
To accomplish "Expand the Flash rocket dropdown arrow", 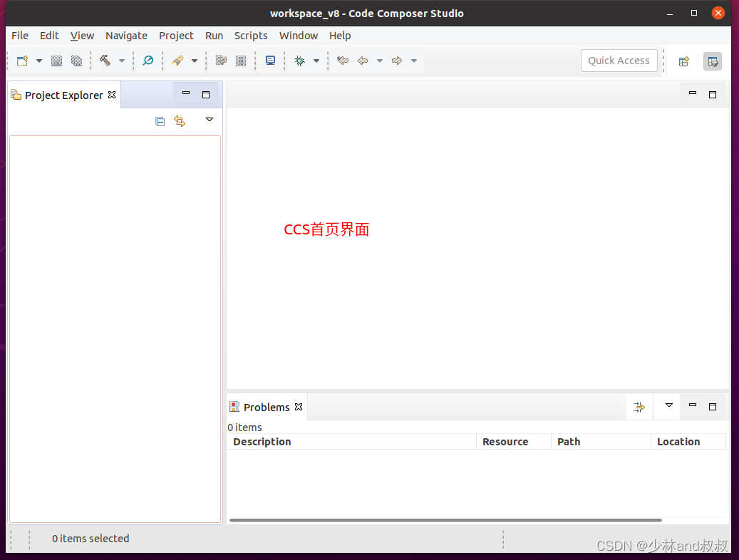I will coord(194,61).
